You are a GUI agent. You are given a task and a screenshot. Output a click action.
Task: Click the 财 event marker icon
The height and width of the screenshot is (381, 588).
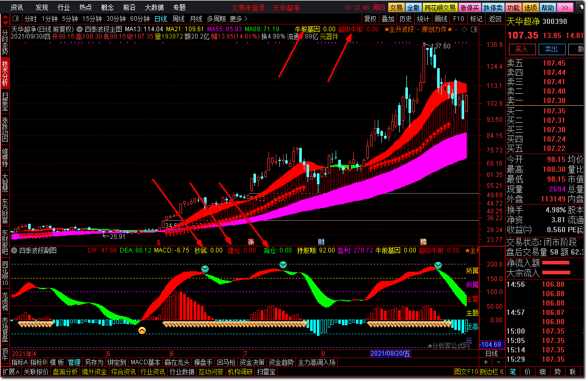[x=322, y=242]
